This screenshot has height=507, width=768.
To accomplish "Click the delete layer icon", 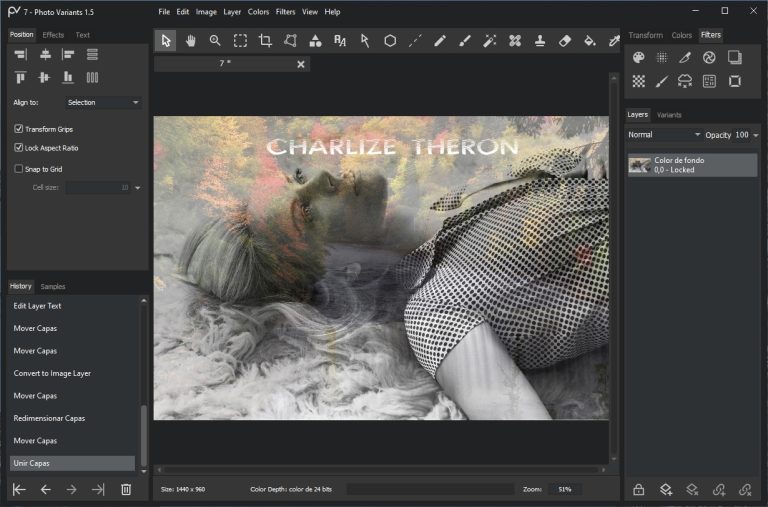I will coord(692,489).
